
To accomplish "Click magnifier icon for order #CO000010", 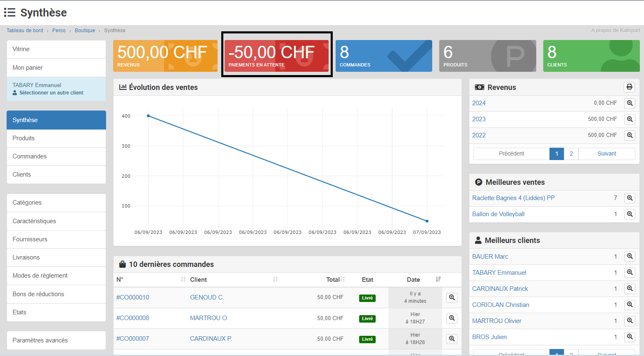I will tap(452, 297).
